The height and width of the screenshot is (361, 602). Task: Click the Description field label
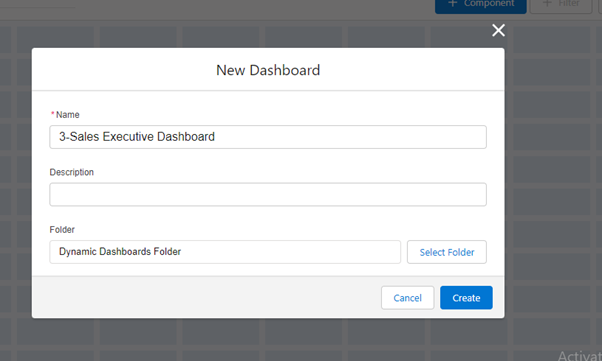tap(71, 172)
